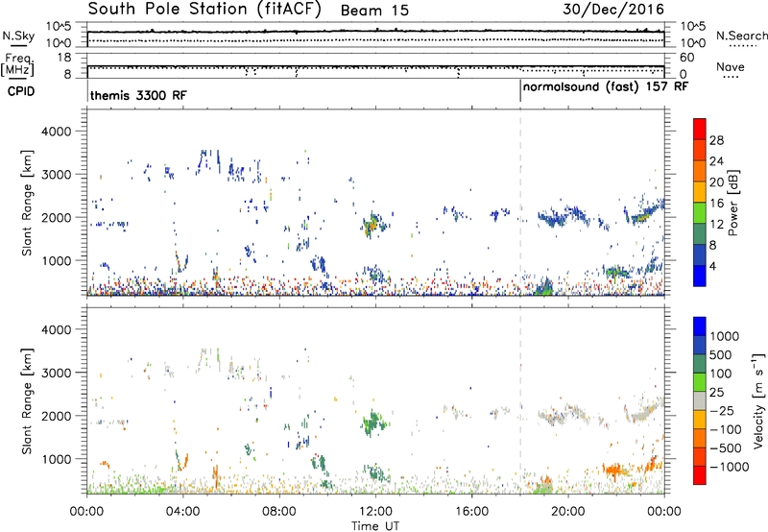
Task: Click the "3000" tick in the power panel
Action: [x=56, y=174]
